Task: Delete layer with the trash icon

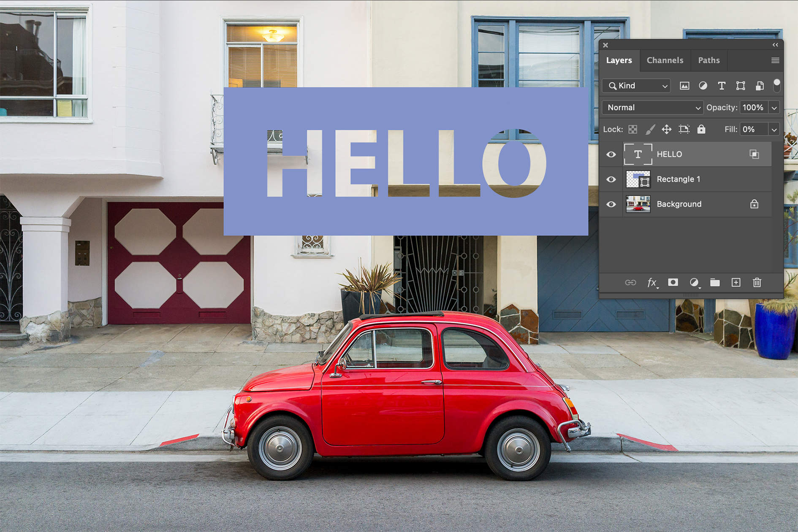Action: (x=757, y=282)
